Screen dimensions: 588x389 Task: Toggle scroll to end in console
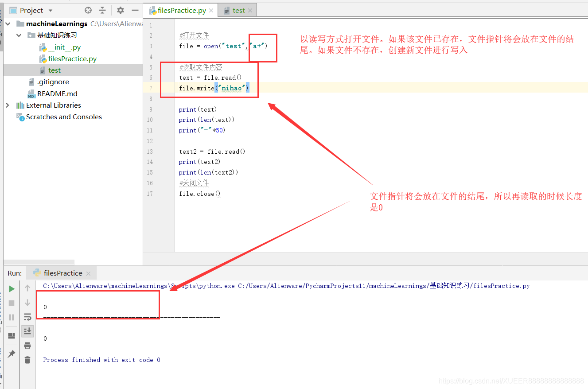click(x=27, y=331)
